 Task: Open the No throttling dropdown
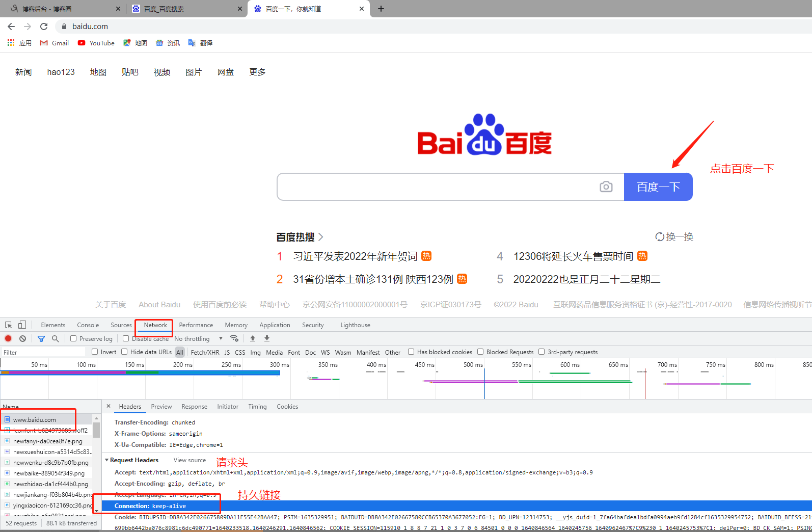click(199, 339)
